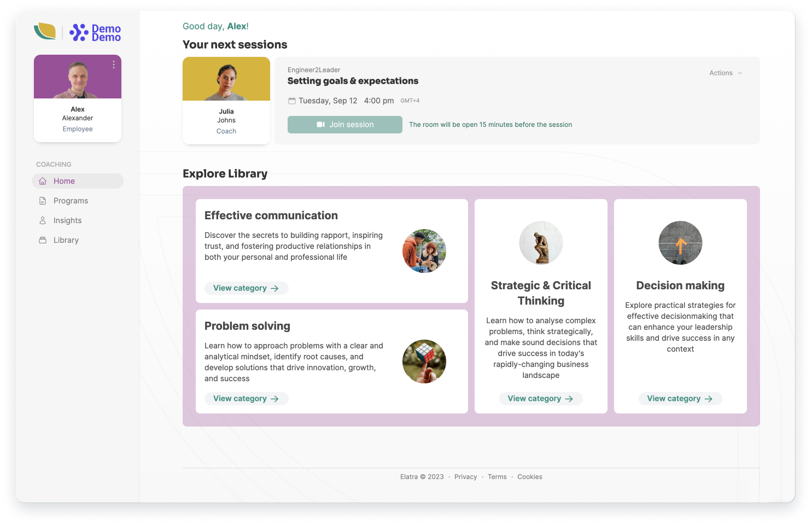The image size is (812, 525).
Task: Click the camera icon inside the Join session button
Action: coord(320,124)
